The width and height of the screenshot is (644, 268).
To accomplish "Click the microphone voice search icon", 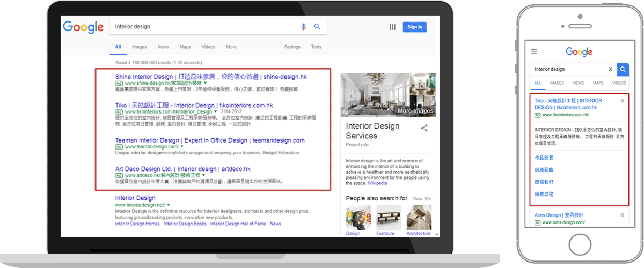I will coord(304,27).
